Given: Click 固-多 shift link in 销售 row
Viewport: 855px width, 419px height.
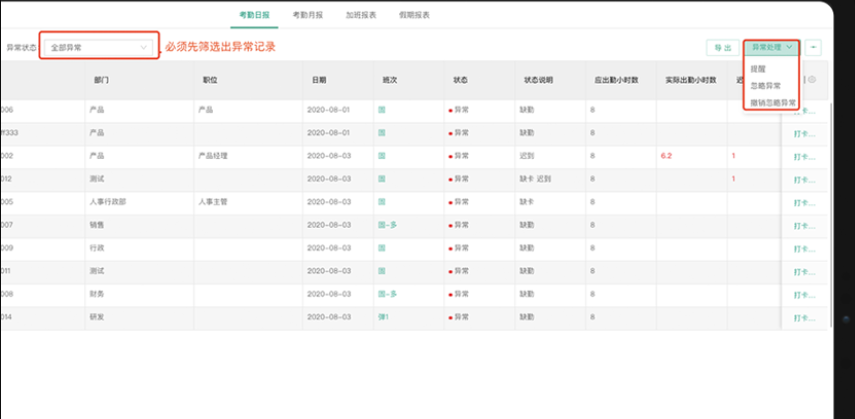Looking at the screenshot, I should (387, 225).
